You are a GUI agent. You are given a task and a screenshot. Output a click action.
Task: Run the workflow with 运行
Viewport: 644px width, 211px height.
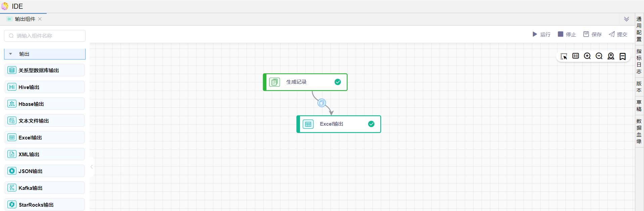[x=541, y=34]
